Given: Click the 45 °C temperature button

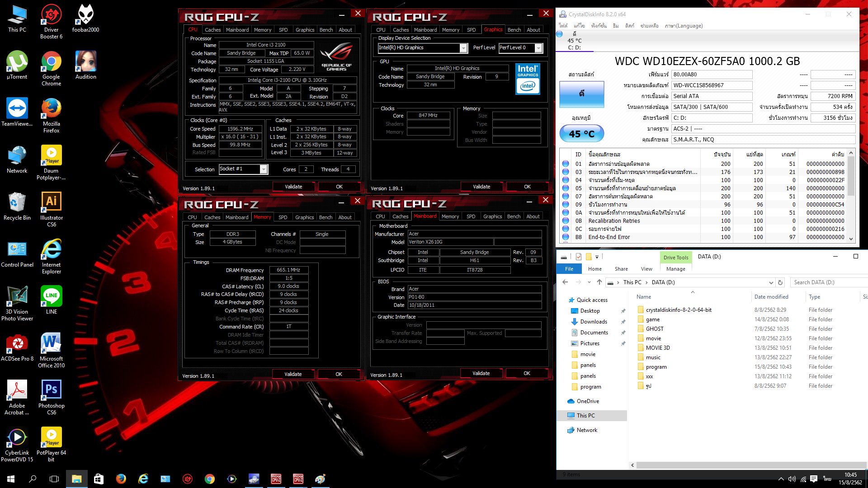Looking at the screenshot, I should pyautogui.click(x=582, y=134).
